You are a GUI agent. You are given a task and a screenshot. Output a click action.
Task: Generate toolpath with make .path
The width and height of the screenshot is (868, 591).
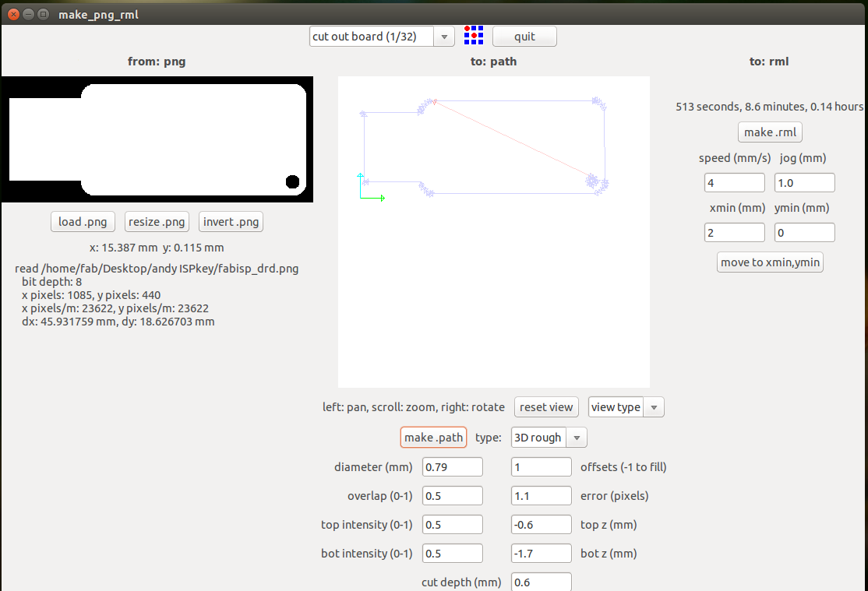click(x=434, y=438)
